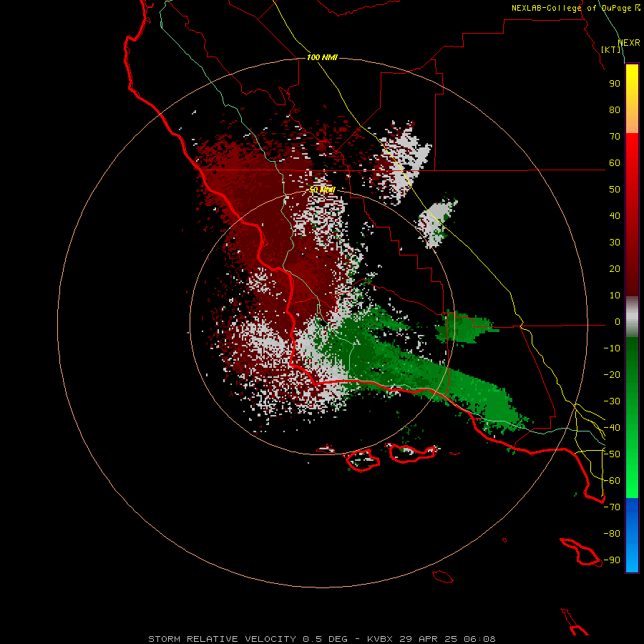Click the positive 20 velocity scale label
The height and width of the screenshot is (644, 644).
615,269
